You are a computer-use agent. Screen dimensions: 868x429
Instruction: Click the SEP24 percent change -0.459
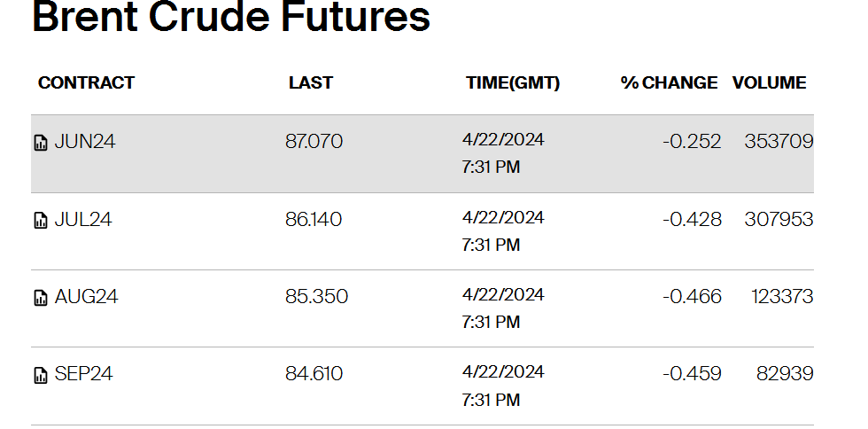(692, 373)
